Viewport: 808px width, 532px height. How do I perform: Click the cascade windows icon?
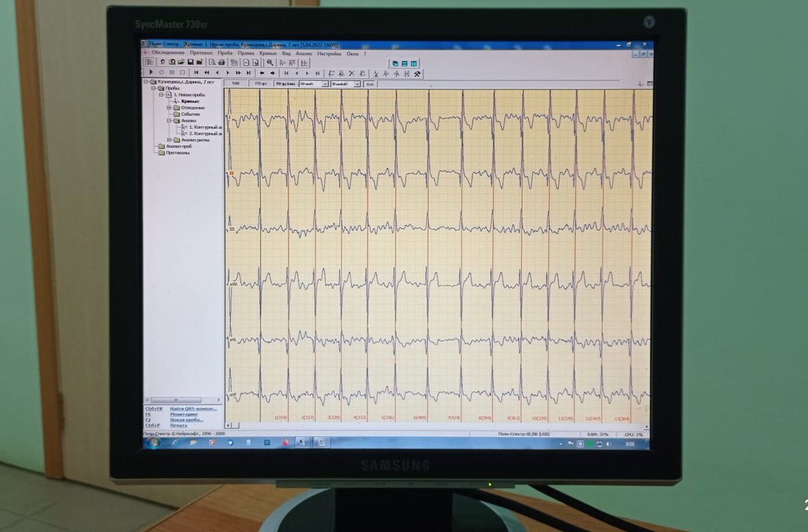(x=395, y=63)
